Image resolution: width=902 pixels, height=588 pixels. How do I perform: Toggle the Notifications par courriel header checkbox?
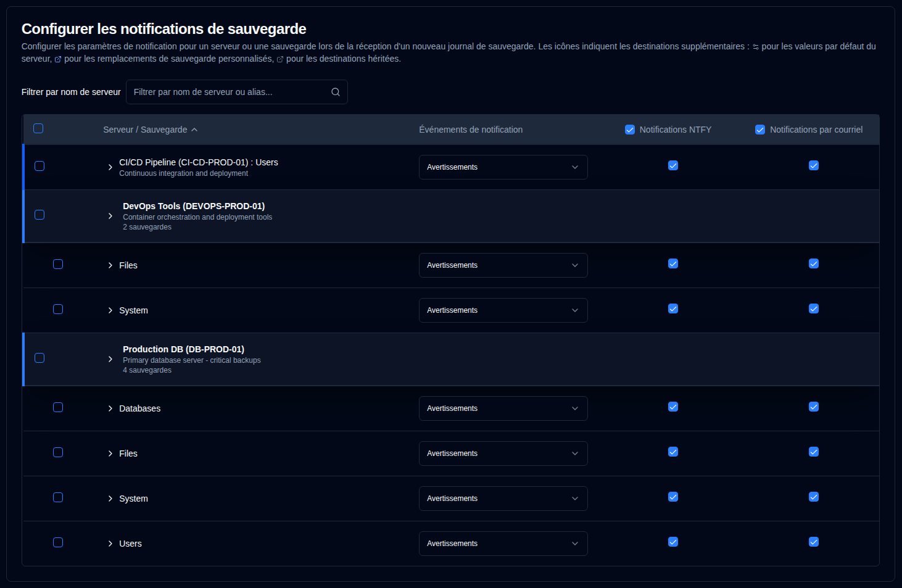point(760,130)
